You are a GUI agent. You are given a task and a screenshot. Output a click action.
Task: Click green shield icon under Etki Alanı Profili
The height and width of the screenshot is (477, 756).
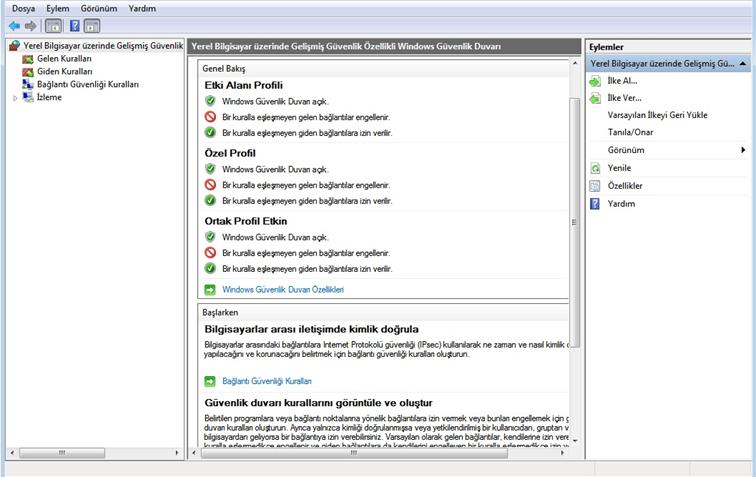point(210,101)
